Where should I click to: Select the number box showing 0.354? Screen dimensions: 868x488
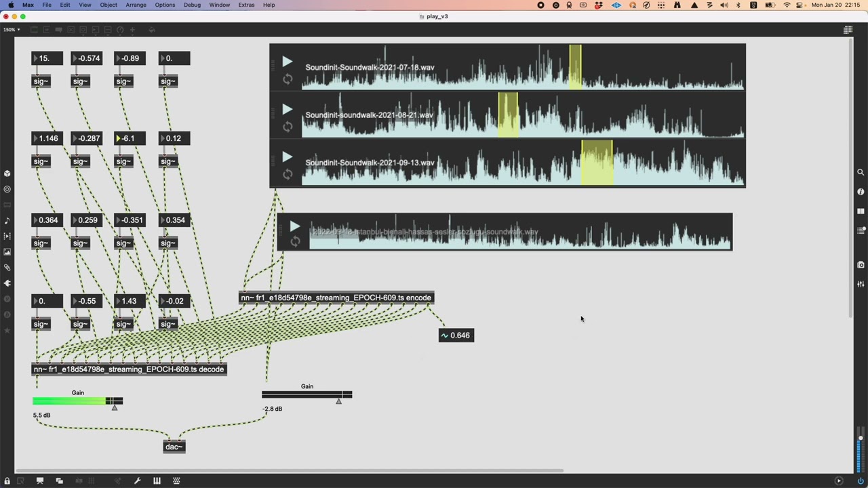[174, 220]
